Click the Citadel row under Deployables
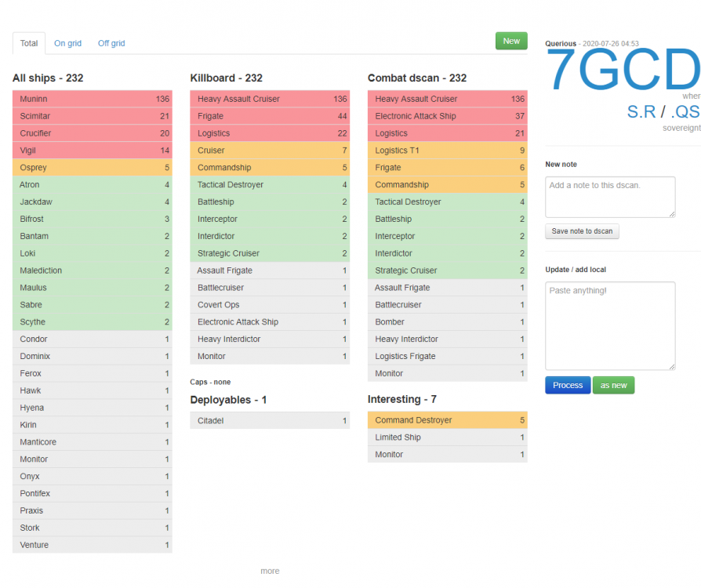This screenshot has height=588, width=701. [x=270, y=421]
